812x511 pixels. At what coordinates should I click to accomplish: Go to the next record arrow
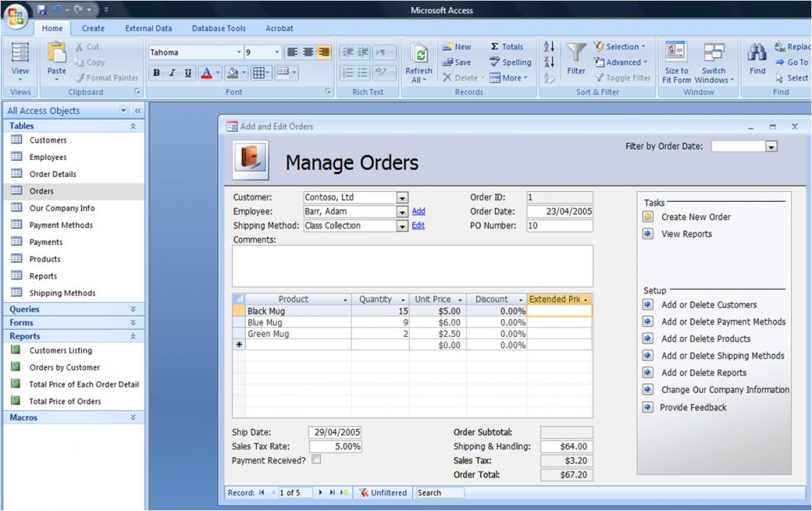tap(321, 492)
